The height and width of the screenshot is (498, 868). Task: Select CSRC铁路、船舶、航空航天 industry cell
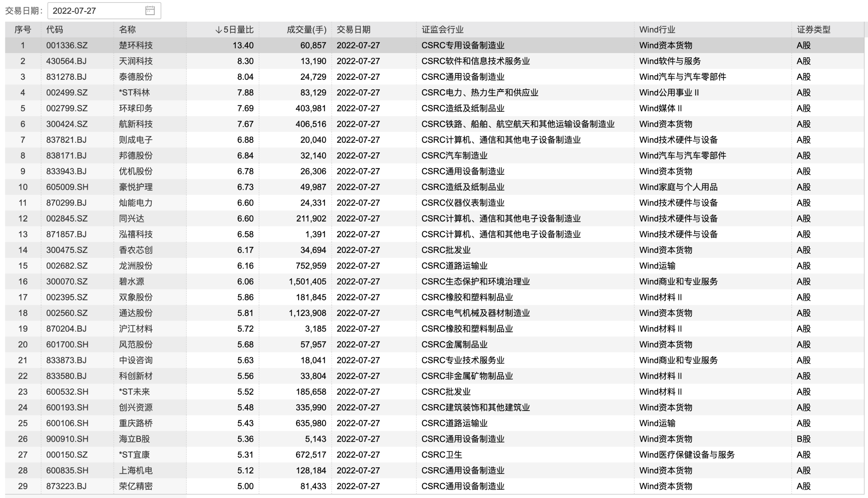[x=518, y=124]
